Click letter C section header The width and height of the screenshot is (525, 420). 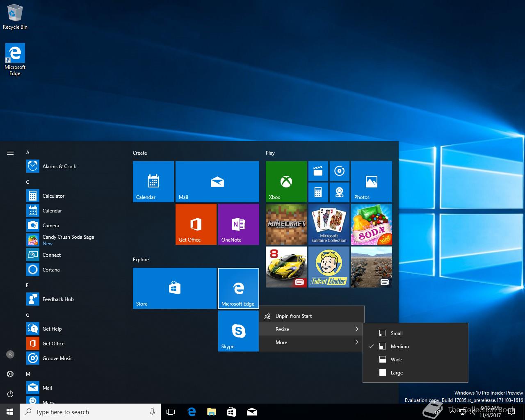pyautogui.click(x=28, y=182)
